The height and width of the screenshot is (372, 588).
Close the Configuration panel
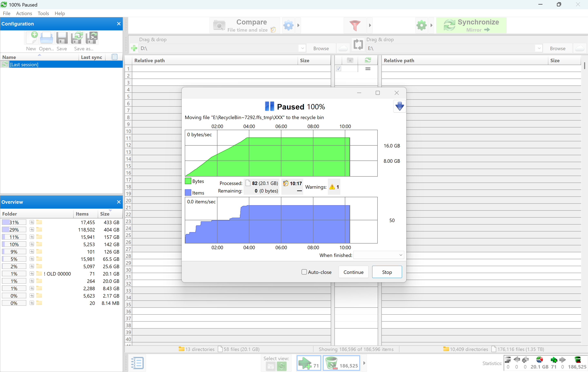coord(119,24)
